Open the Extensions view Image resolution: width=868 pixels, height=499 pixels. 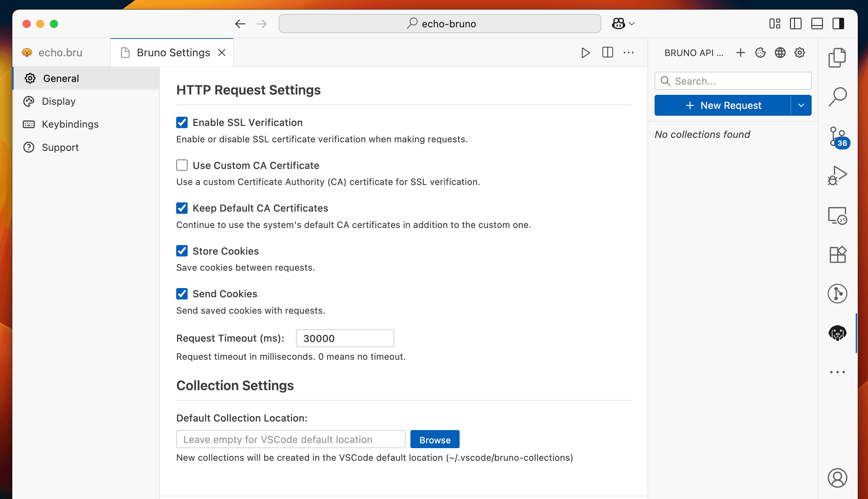pos(837,254)
